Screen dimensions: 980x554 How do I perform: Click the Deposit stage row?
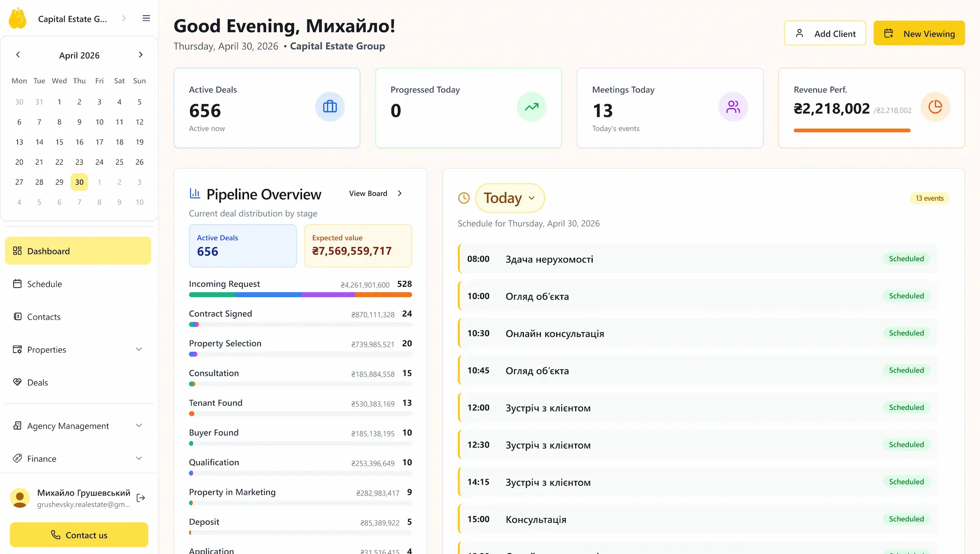(300, 526)
